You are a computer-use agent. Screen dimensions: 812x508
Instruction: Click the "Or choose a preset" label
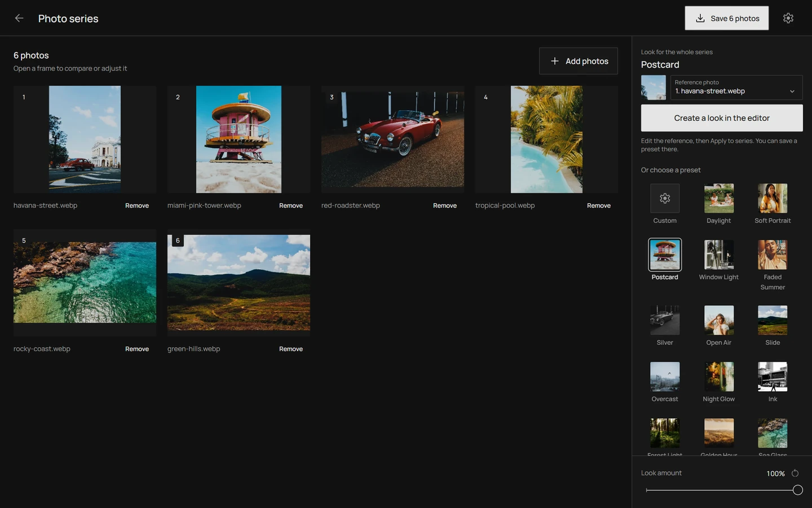670,170
